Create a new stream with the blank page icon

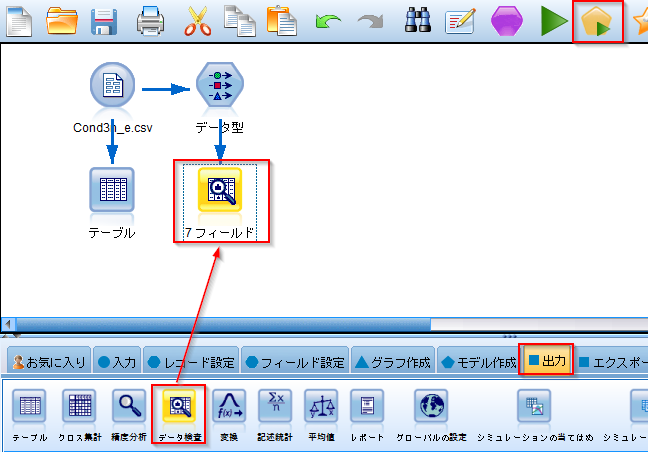point(19,21)
